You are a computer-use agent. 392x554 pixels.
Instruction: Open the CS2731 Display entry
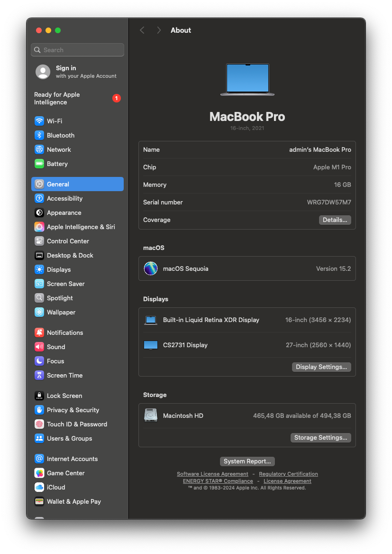tap(246, 345)
